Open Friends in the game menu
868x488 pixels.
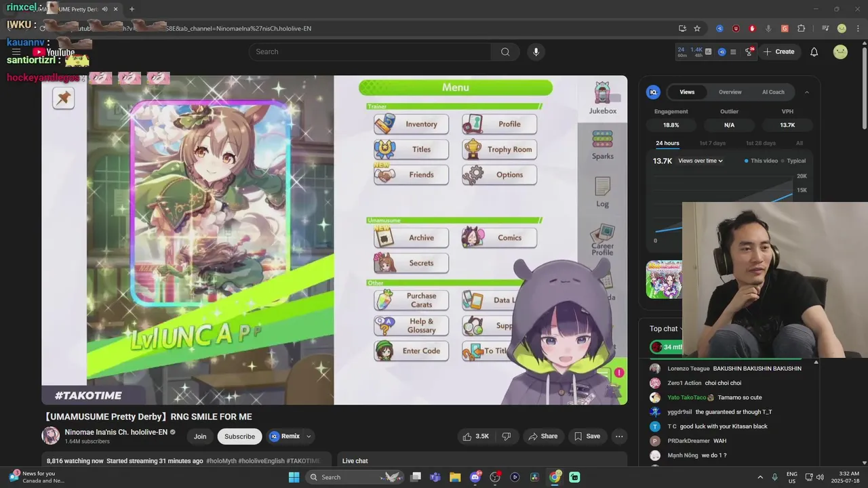[411, 174]
